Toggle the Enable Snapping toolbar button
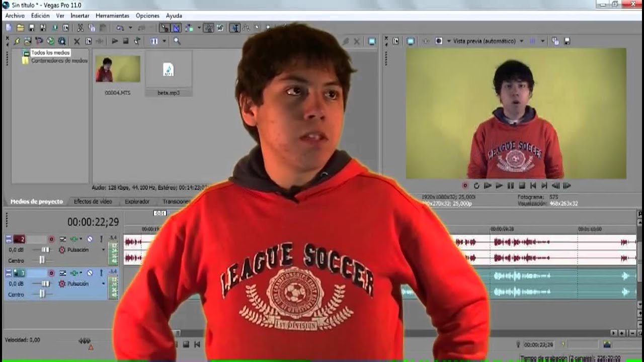This screenshot has height=362, width=644. (x=165, y=28)
